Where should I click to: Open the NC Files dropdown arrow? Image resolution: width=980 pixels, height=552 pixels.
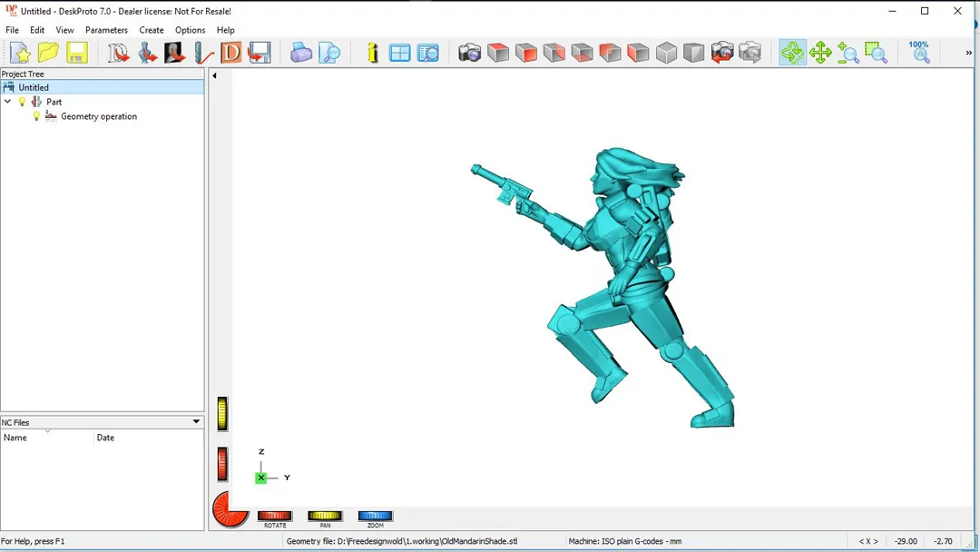point(196,422)
